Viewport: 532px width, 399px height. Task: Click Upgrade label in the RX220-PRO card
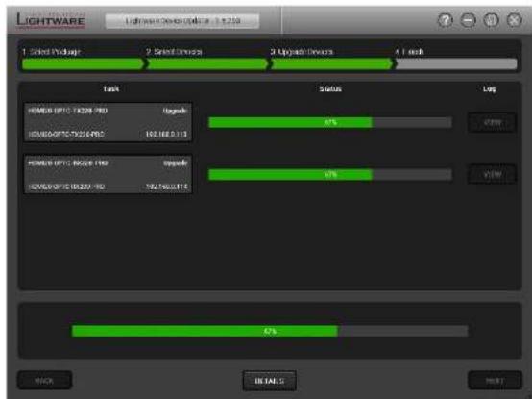click(175, 163)
